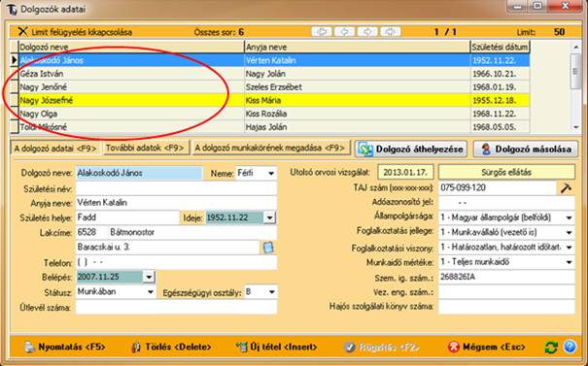This screenshot has height=366, width=588.
Task: Click the 1966.10.21. birth date cell
Action: (x=500, y=74)
